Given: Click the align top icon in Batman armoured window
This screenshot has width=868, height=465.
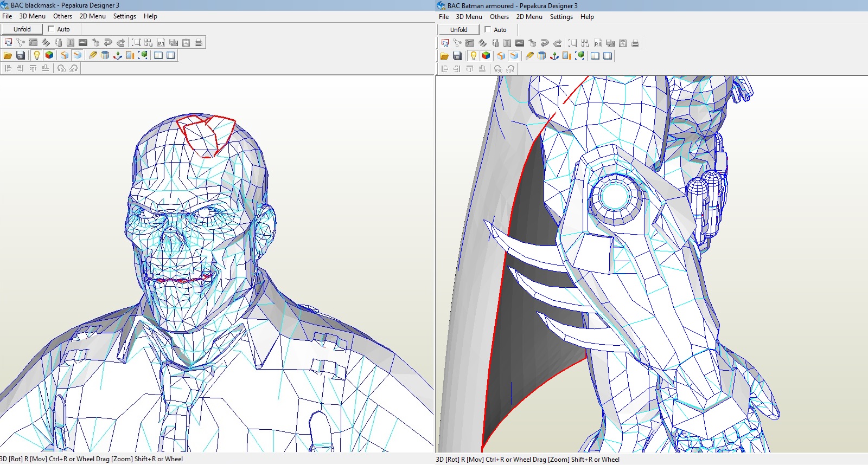Looking at the screenshot, I should [470, 69].
